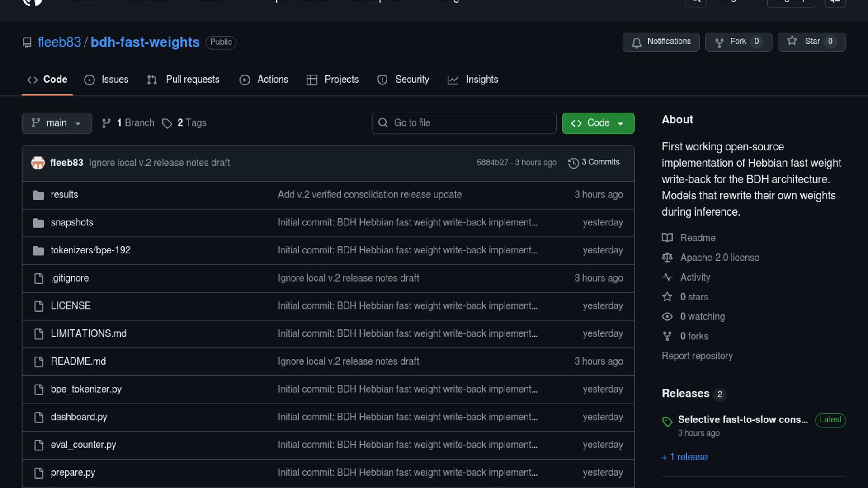Expand the green Code dropdown button

coord(598,123)
